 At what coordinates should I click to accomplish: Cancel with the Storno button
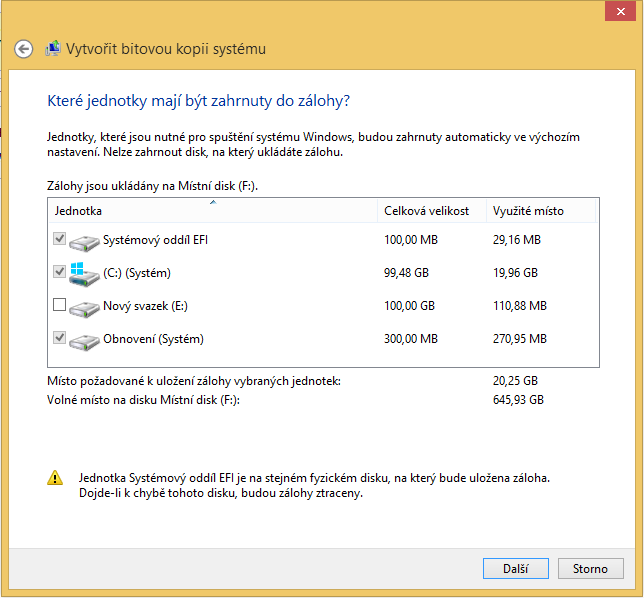tap(591, 568)
